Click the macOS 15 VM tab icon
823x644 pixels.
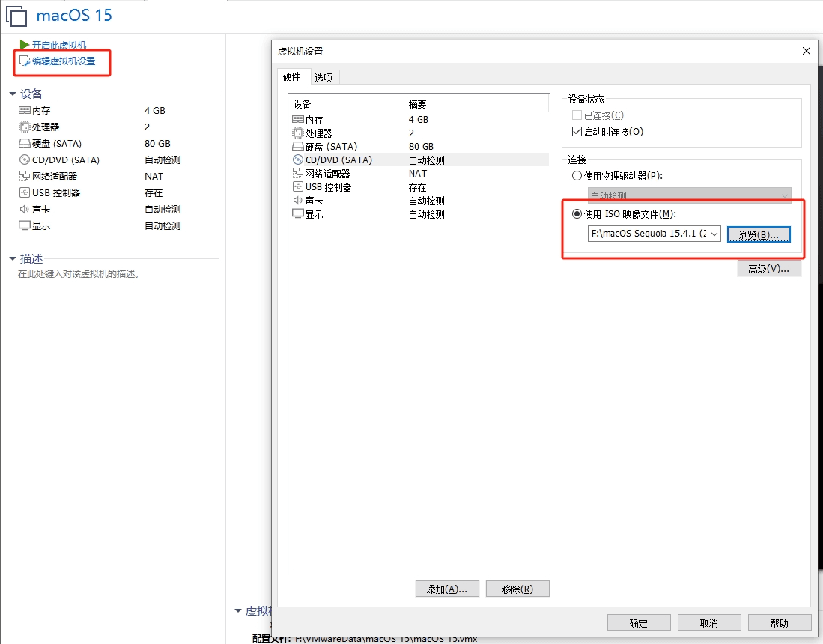16,16
